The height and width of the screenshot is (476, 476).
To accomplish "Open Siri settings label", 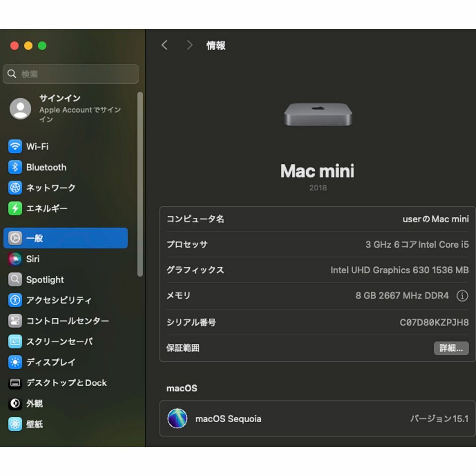I will (33, 259).
